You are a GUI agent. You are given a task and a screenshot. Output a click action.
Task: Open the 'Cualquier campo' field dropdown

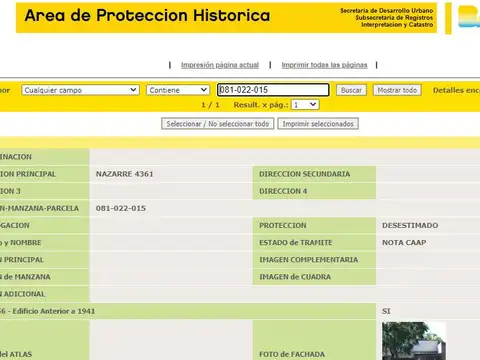80,90
